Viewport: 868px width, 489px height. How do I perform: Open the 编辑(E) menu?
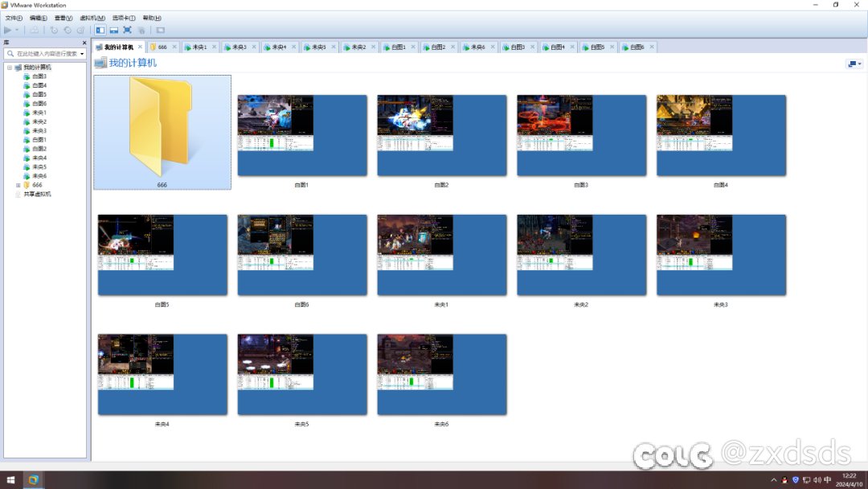tap(39, 18)
